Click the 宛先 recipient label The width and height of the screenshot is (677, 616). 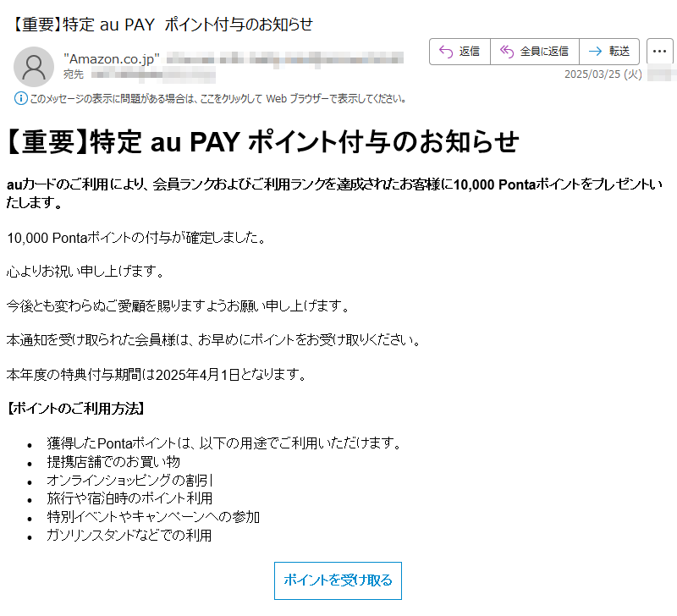[74, 74]
